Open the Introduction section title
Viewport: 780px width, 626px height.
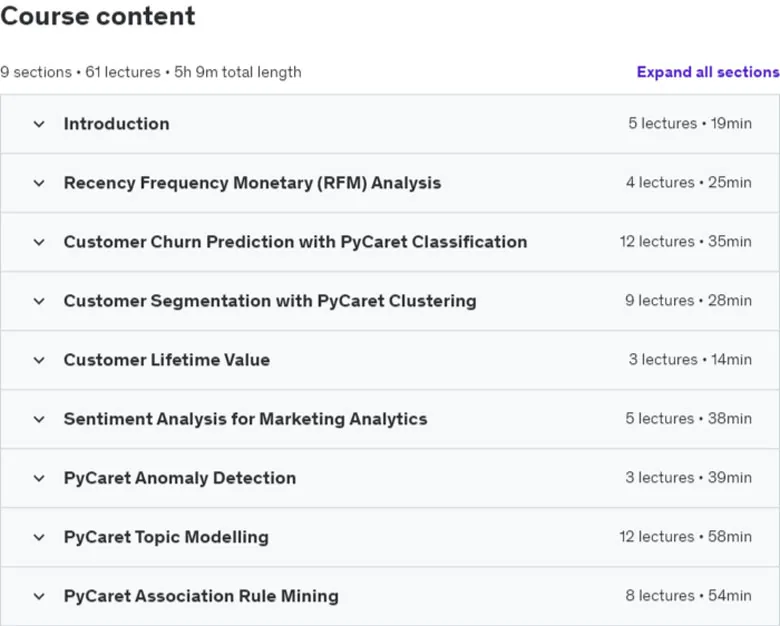click(116, 124)
